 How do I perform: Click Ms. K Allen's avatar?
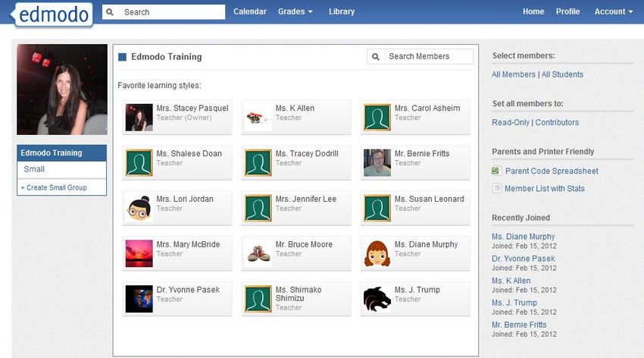(x=258, y=118)
